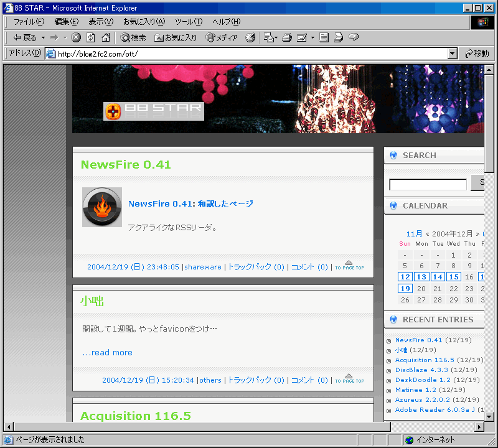The image size is (498, 448).
Task: Expand the address bar dropdown
Action: (x=453, y=54)
